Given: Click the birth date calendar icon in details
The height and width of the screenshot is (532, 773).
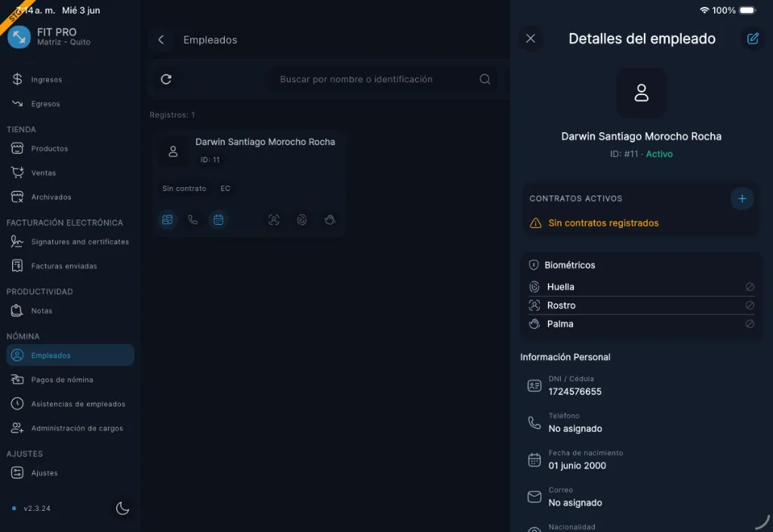Looking at the screenshot, I should pos(534,460).
